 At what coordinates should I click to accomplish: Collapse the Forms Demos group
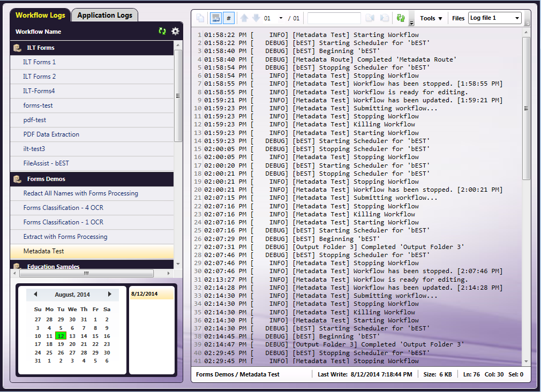(x=92, y=179)
